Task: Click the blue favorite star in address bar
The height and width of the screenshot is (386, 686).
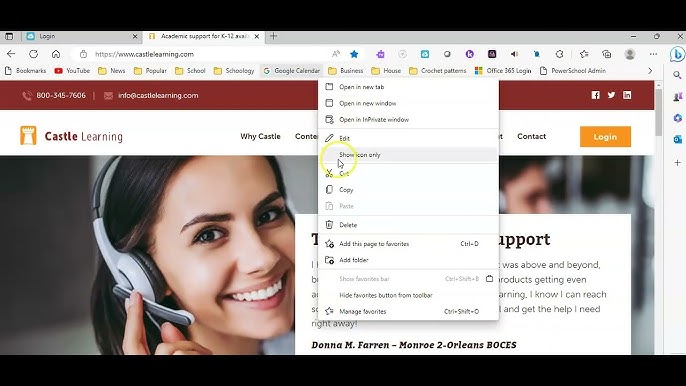Action: [354, 54]
